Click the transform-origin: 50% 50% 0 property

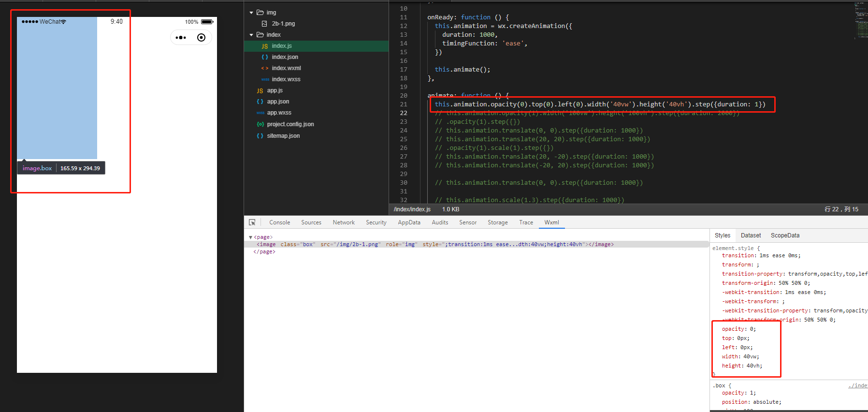766,283
